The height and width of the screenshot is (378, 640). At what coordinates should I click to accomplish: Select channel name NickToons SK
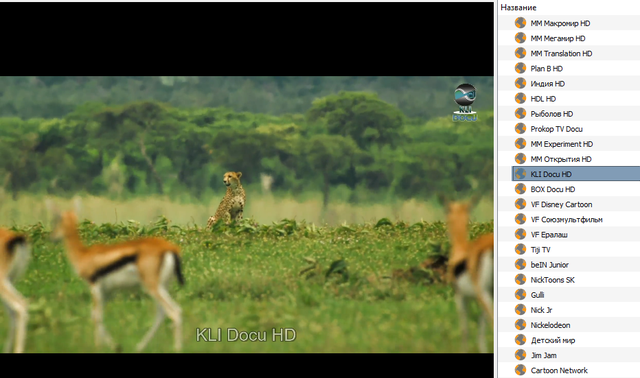point(553,280)
